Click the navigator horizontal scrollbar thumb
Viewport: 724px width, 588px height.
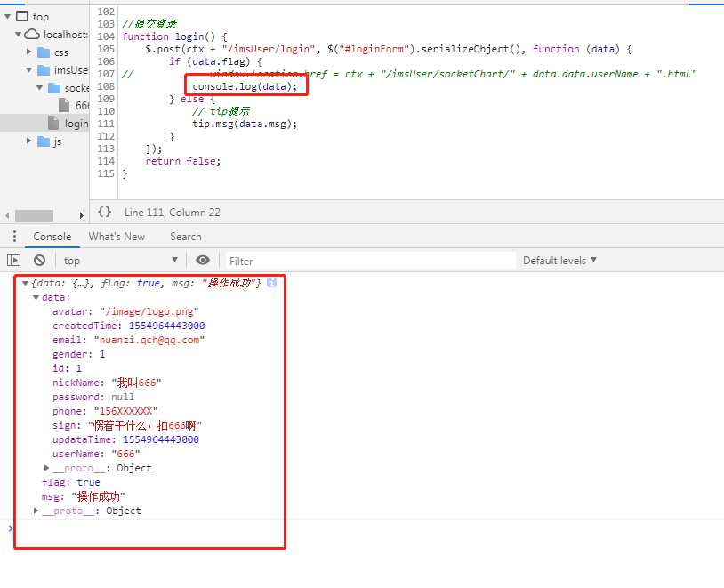[x=34, y=215]
